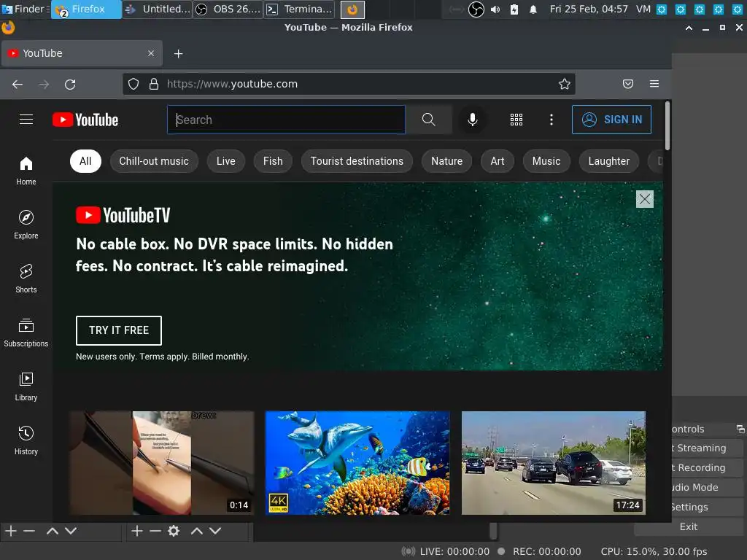Start voice search with microphone icon

tap(473, 120)
